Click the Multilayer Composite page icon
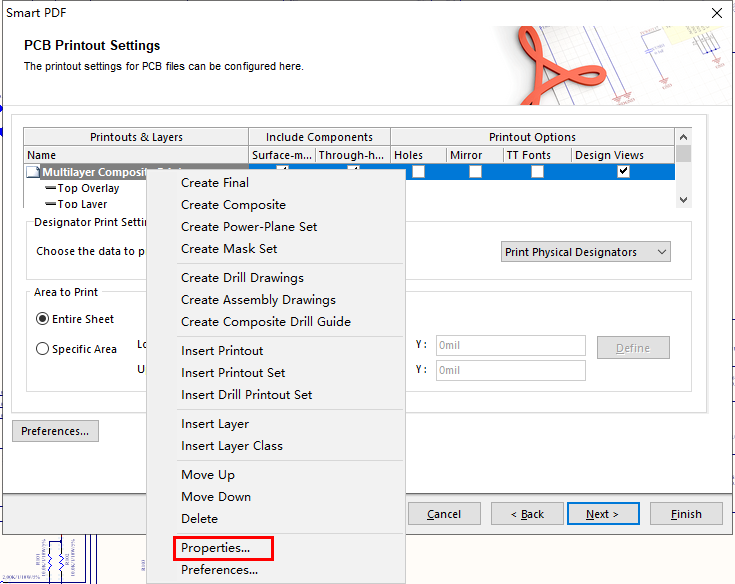Image resolution: width=735 pixels, height=584 pixels. tap(33, 172)
